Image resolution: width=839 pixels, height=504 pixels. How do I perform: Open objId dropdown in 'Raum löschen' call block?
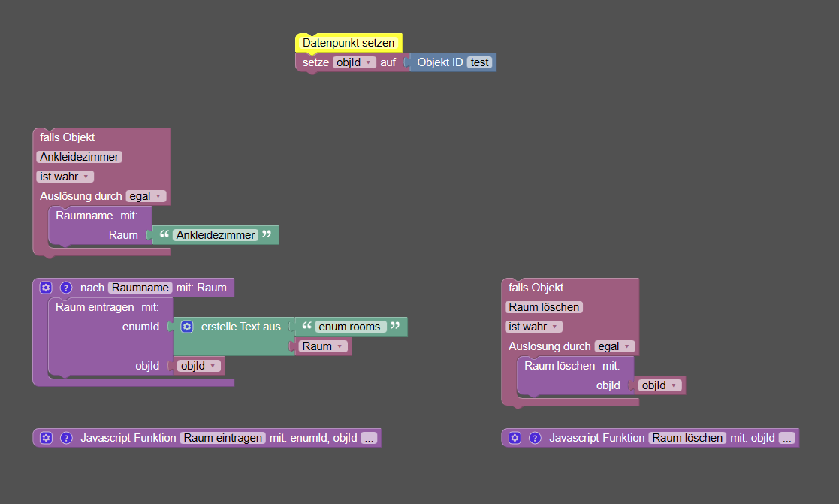(x=660, y=386)
